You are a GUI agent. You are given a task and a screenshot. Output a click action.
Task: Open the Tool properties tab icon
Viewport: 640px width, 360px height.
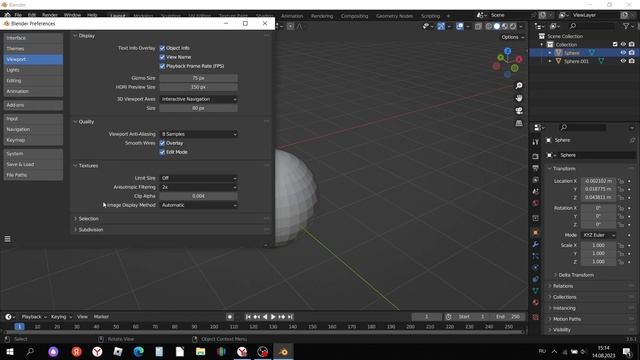(x=536, y=142)
